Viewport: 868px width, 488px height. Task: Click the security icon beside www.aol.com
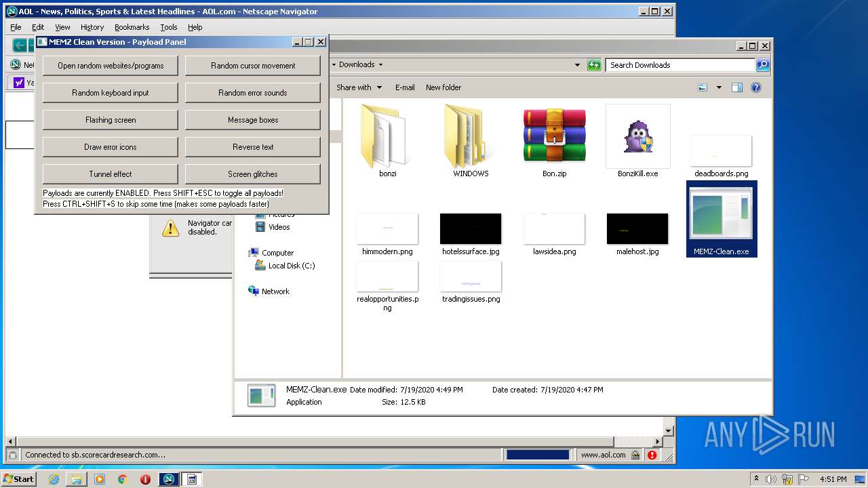[635, 455]
